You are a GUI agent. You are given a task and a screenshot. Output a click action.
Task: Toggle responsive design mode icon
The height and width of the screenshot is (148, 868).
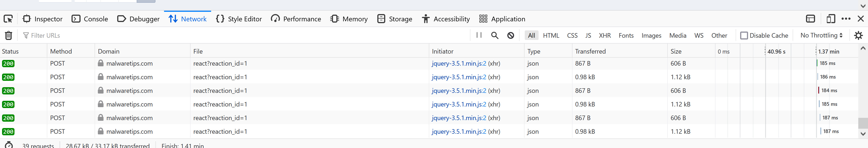click(831, 19)
